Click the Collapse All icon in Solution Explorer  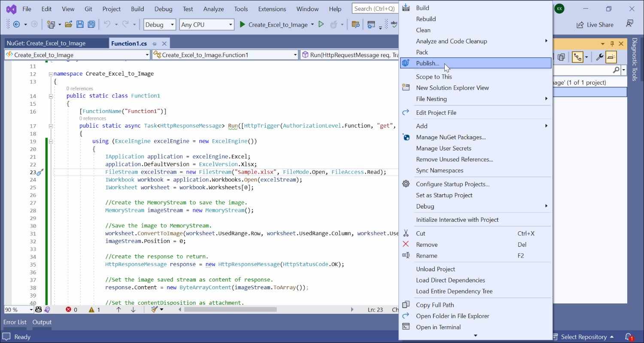coord(561,57)
